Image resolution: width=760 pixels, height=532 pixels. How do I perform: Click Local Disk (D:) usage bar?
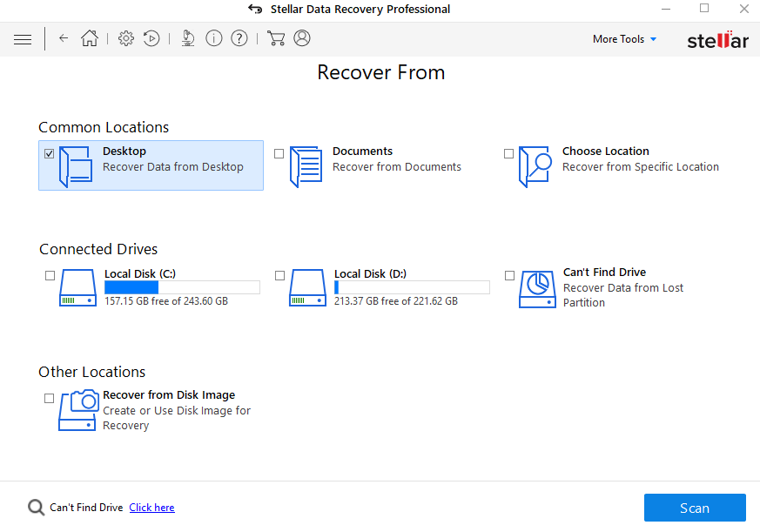point(412,287)
